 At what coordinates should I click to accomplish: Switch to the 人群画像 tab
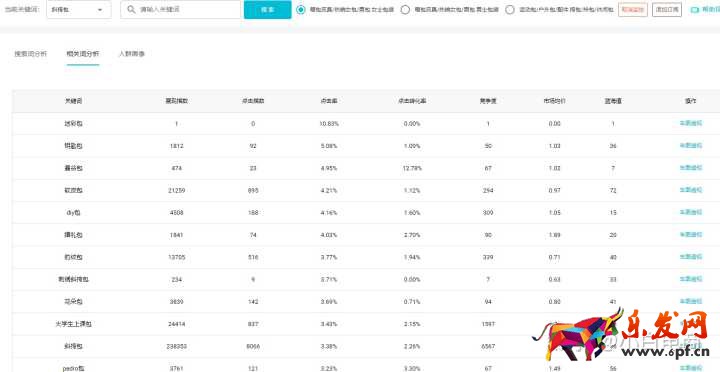point(132,54)
